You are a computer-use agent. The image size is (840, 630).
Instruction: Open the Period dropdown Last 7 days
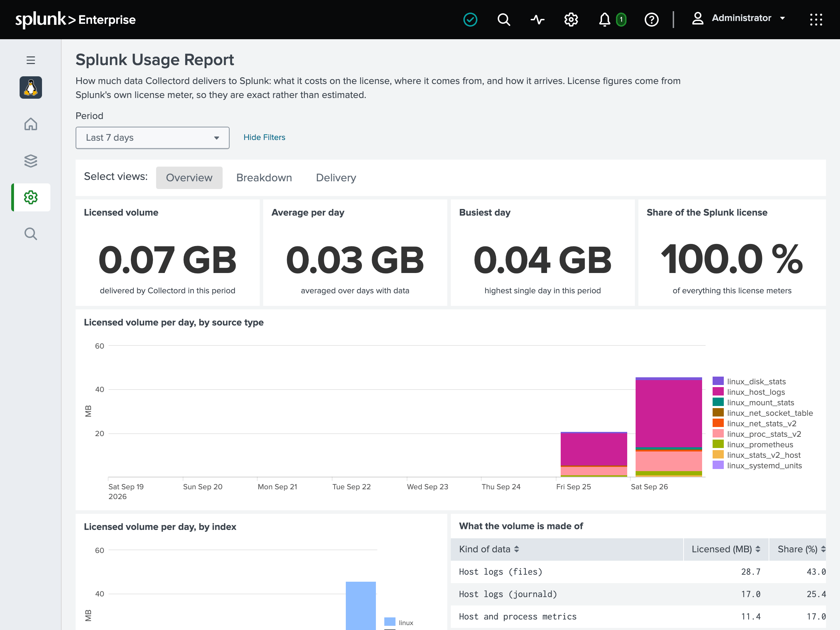click(152, 138)
